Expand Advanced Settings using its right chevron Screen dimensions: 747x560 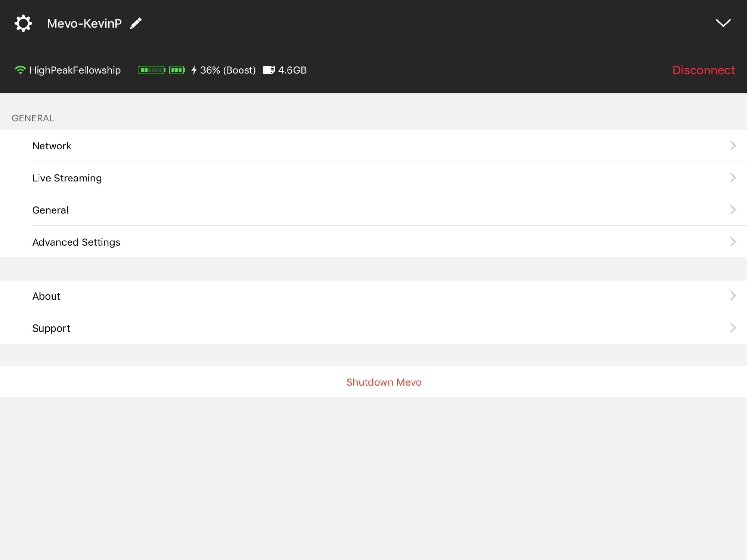click(733, 242)
